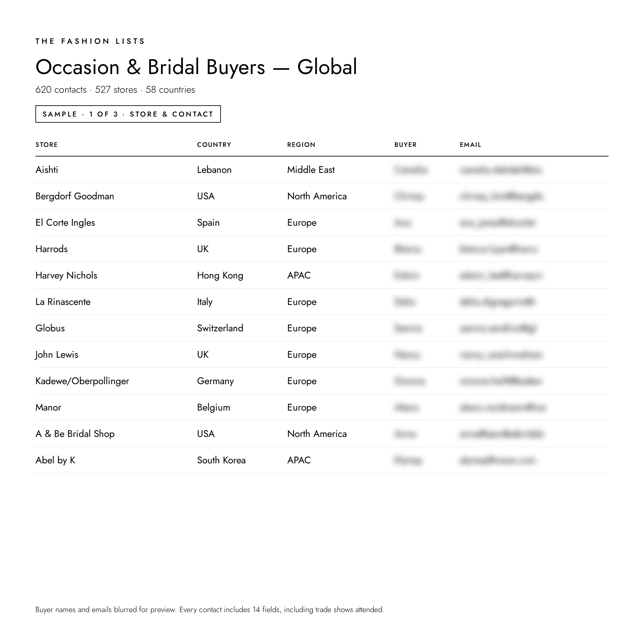Screen dimensions: 644x644
Task: Click the 'Sample 1 of 3 Store & Contact' badge
Action: tap(128, 114)
